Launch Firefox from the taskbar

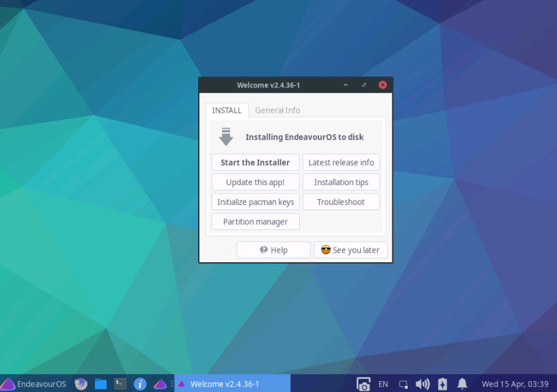pyautogui.click(x=81, y=384)
